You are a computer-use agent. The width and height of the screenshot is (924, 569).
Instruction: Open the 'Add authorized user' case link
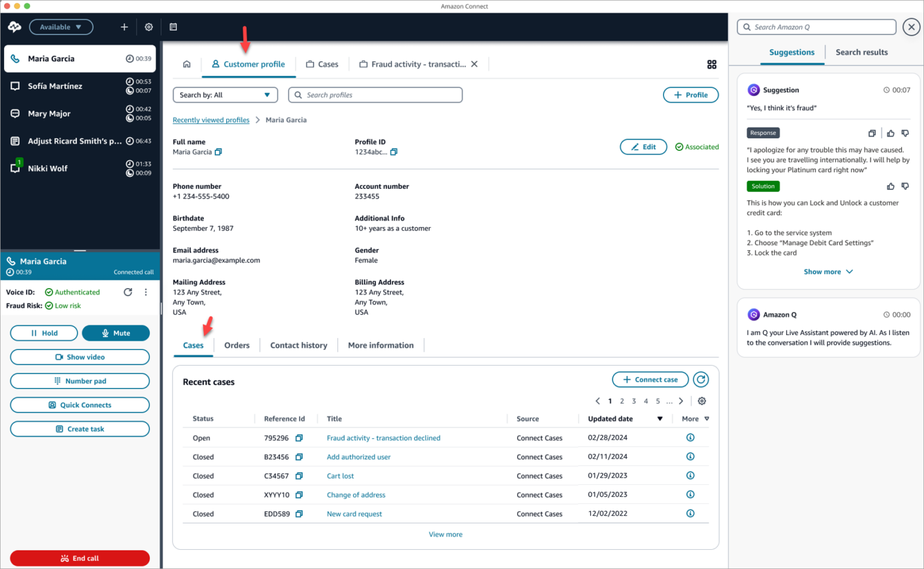click(x=359, y=457)
